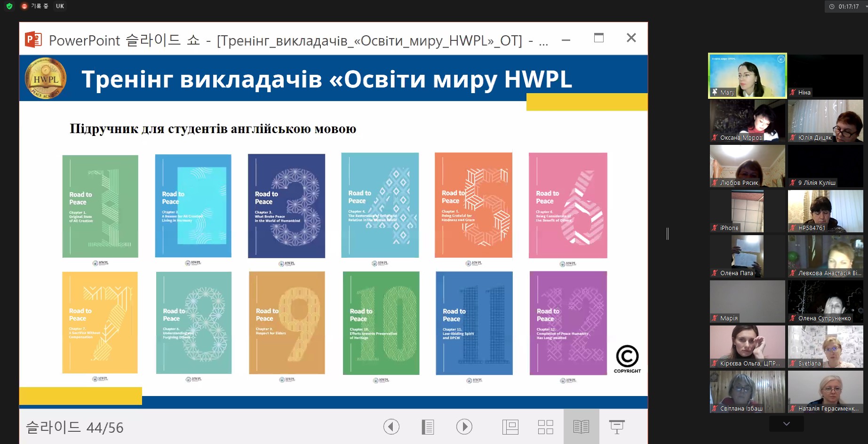The image size is (868, 444).
Task: Select 9 Лілія Куліш video tile
Action: 826,166
